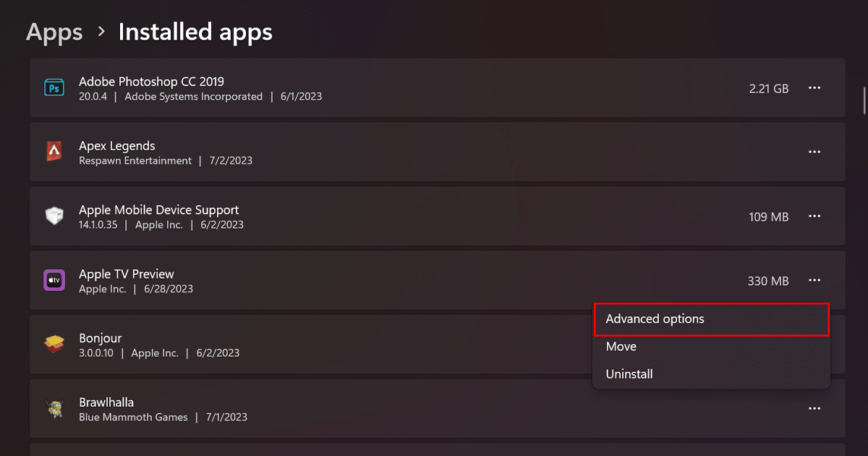868x456 pixels.
Task: Select Advanced options in context menu
Action: pyautogui.click(x=655, y=319)
